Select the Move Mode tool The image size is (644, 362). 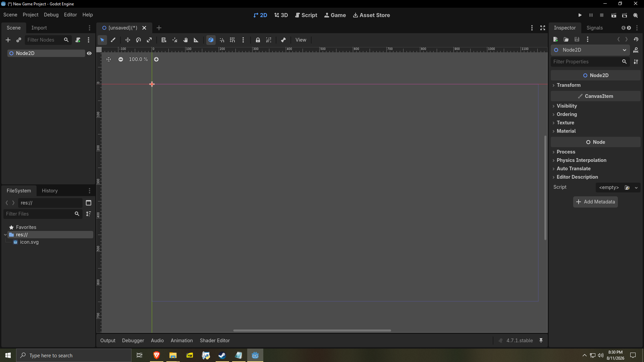click(128, 40)
